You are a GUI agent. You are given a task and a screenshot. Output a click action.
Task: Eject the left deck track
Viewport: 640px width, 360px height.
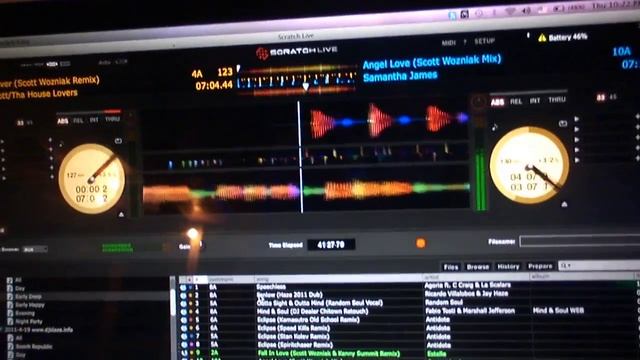point(121,214)
